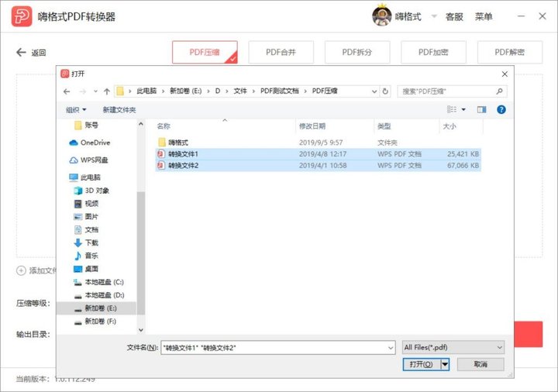This screenshot has height=392, width=558.
Task: Select 本地磁盘 (D:) drive
Action: click(99, 295)
